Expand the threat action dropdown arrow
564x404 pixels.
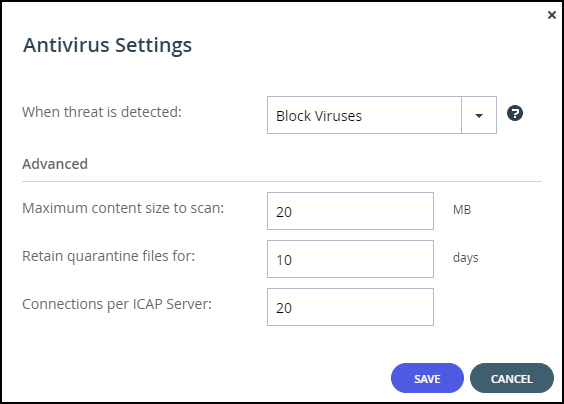click(479, 115)
